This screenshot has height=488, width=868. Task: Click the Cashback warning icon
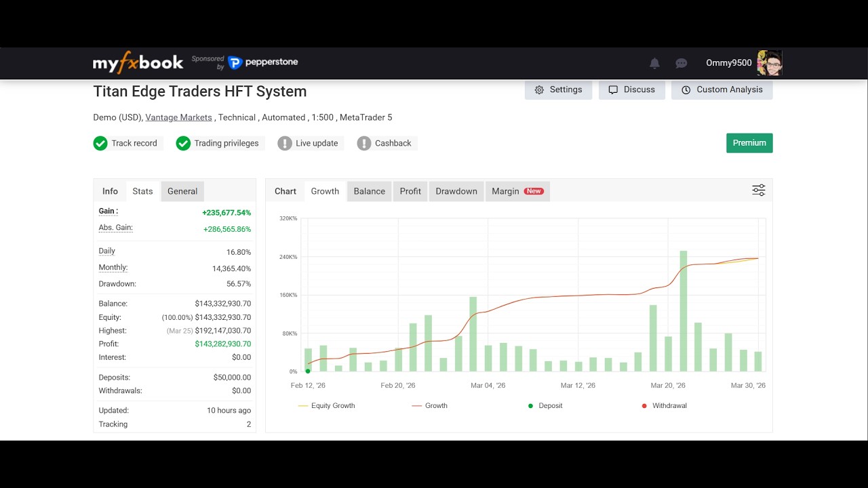tap(364, 143)
